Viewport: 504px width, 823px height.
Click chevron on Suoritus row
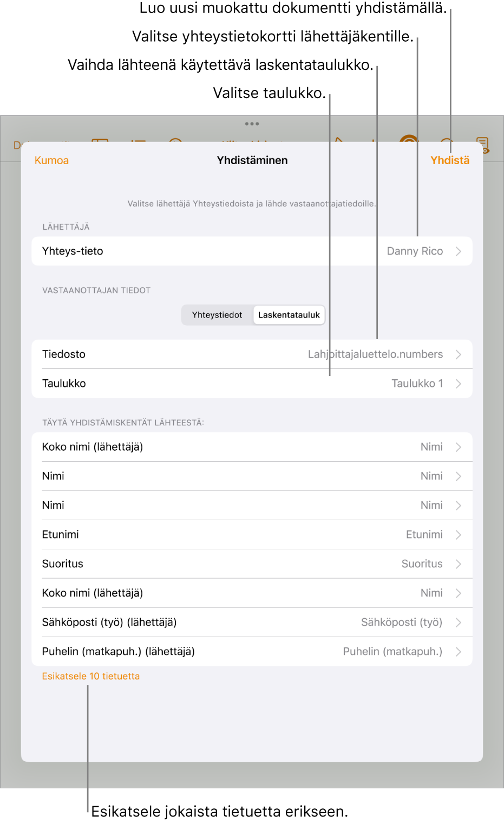coord(459,564)
